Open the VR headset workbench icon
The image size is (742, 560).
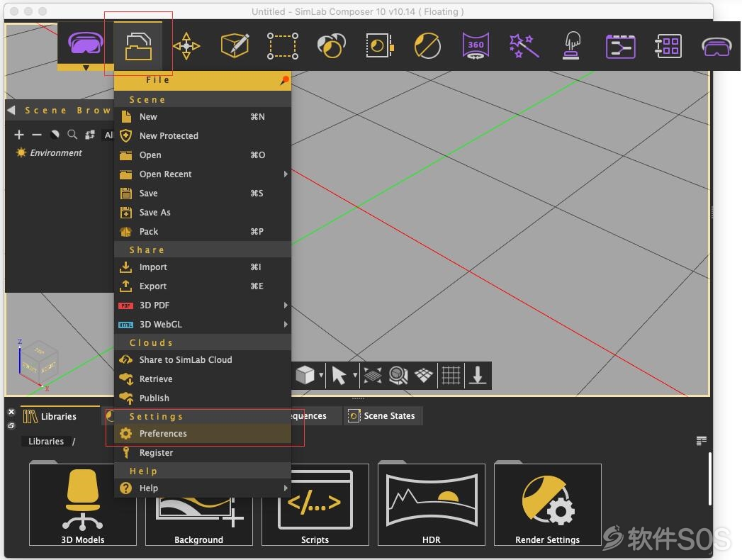[85, 43]
